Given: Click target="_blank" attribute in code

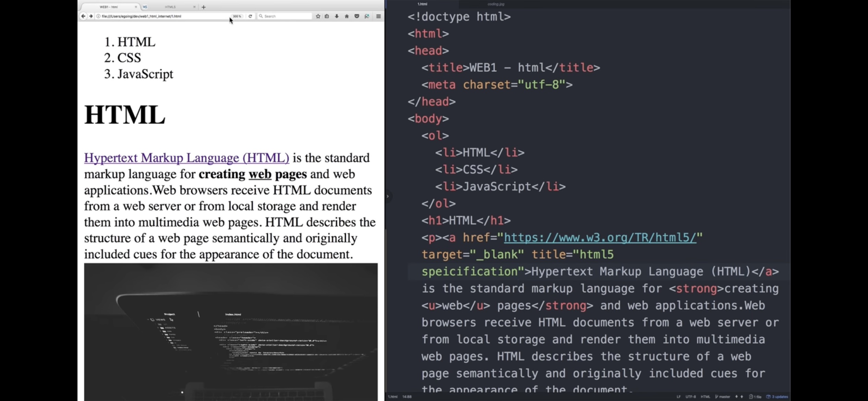Looking at the screenshot, I should (473, 255).
